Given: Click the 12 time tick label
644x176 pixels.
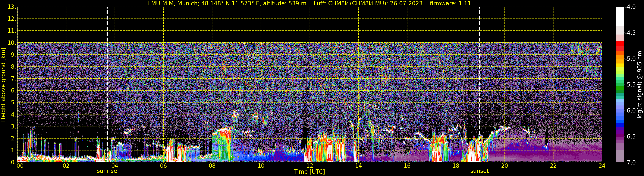Looking at the screenshot, I should [x=310, y=166].
